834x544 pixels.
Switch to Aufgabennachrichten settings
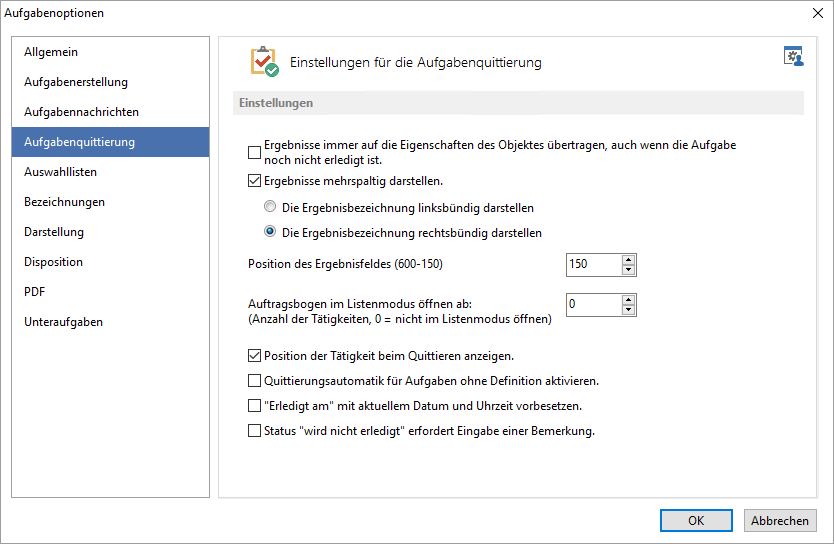[111, 112]
